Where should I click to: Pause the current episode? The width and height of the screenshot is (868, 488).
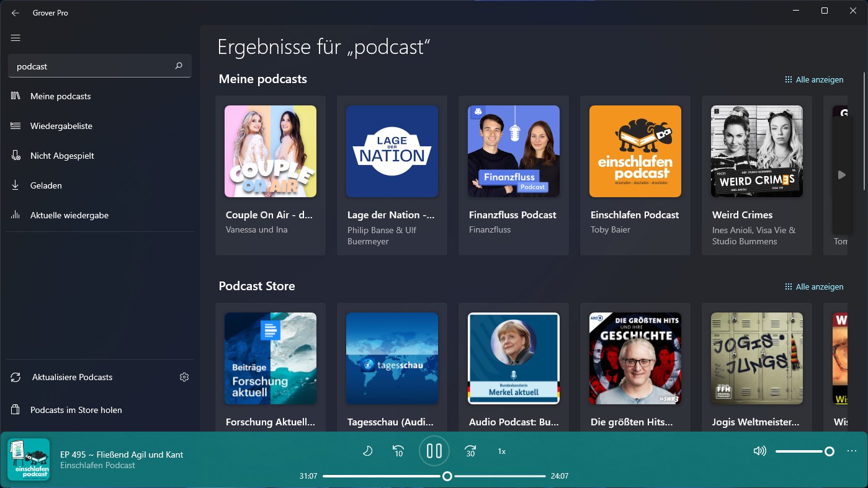coord(434,451)
